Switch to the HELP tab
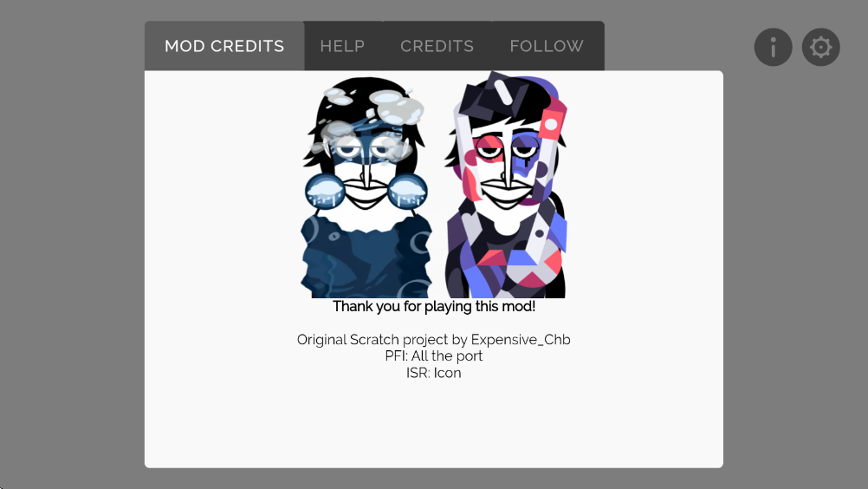This screenshot has width=868, height=489. [343, 46]
